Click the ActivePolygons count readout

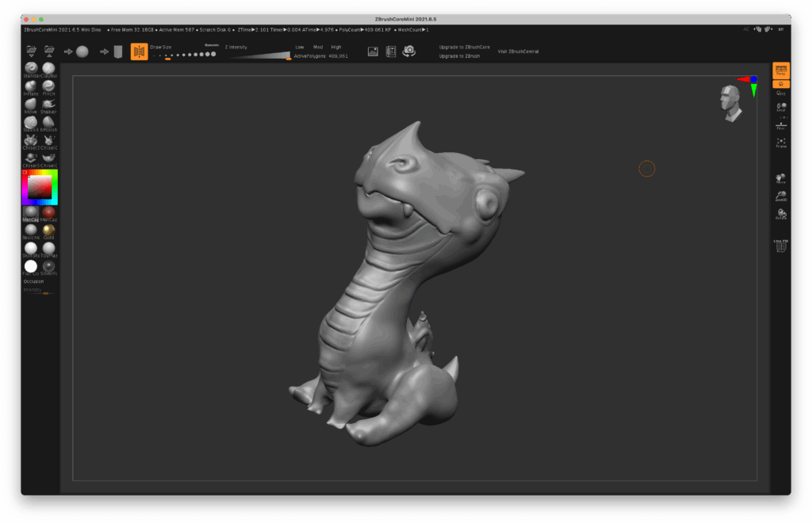pyautogui.click(x=321, y=56)
